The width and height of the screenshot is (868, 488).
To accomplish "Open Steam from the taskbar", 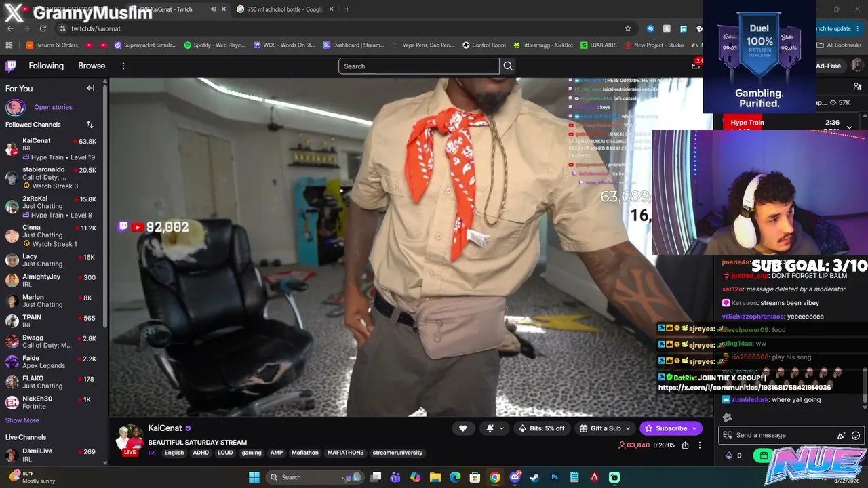I will pos(534,477).
